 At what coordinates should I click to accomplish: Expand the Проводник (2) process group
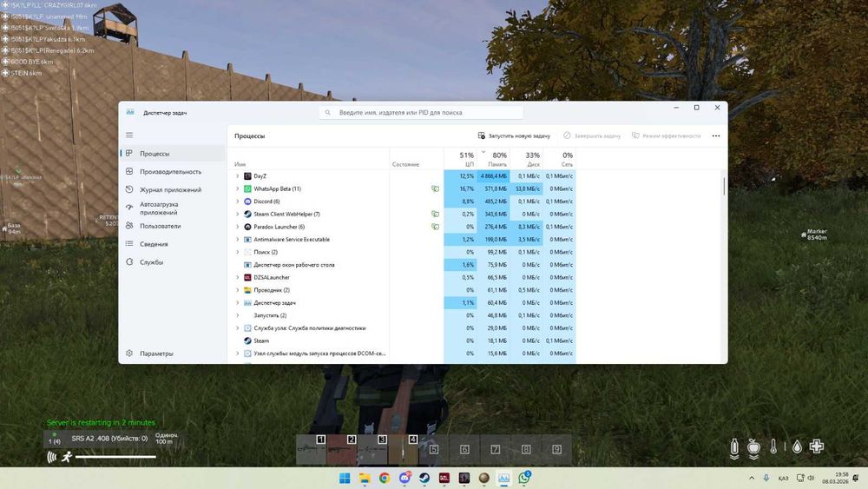coord(238,290)
